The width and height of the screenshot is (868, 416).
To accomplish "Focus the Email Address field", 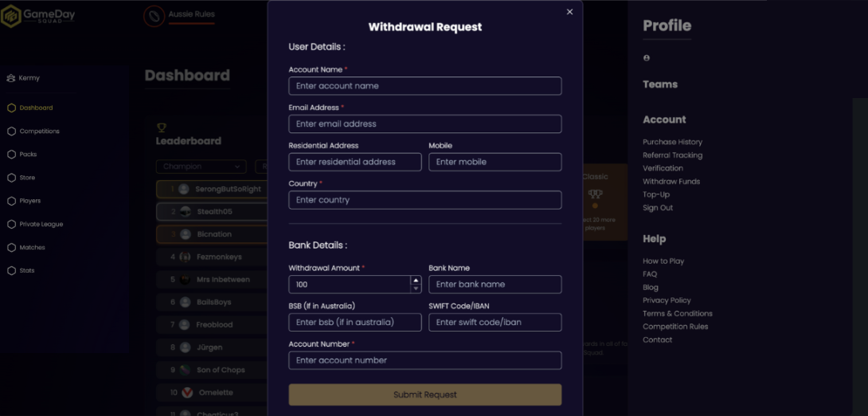I will [424, 124].
